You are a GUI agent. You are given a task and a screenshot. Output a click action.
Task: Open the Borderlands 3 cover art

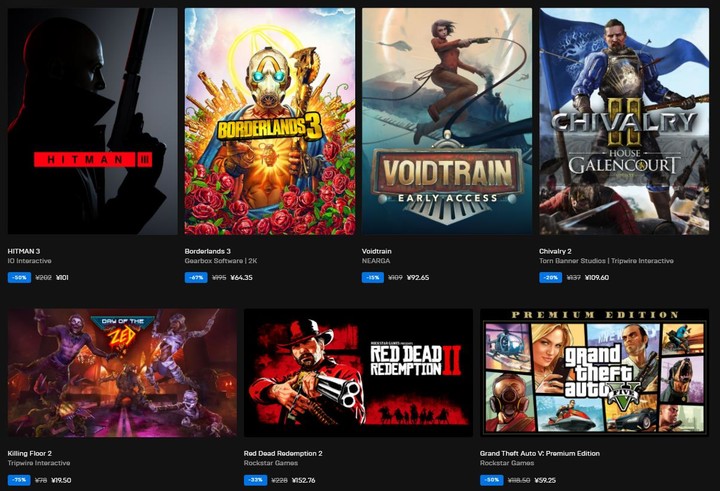pyautogui.click(x=270, y=121)
